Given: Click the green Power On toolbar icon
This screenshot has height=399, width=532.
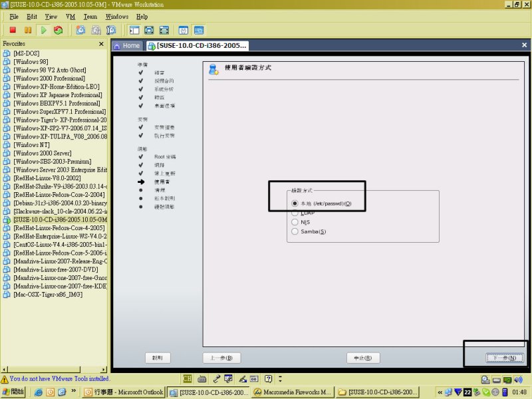Looking at the screenshot, I should click(x=43, y=30).
